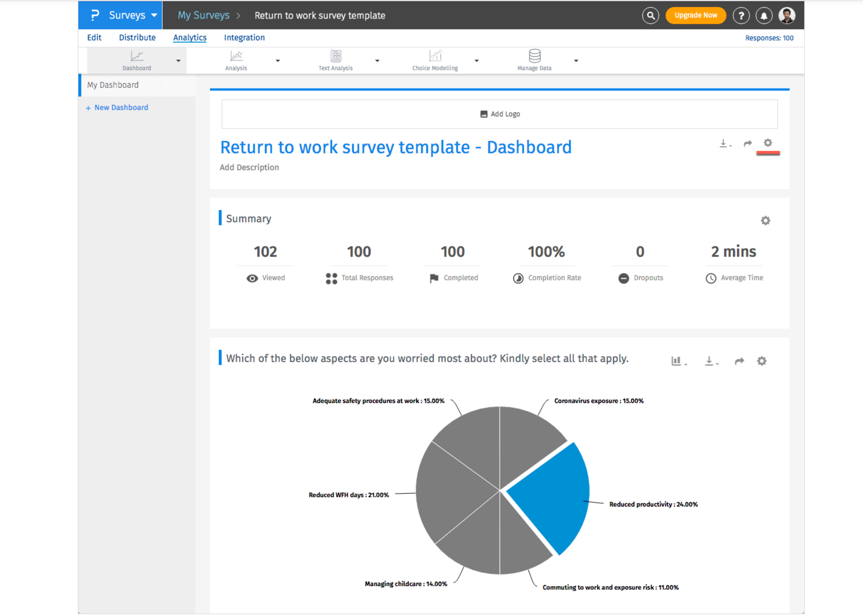Screen dimensions: 863x616
Task: Open the help question mark icon
Action: click(x=741, y=15)
